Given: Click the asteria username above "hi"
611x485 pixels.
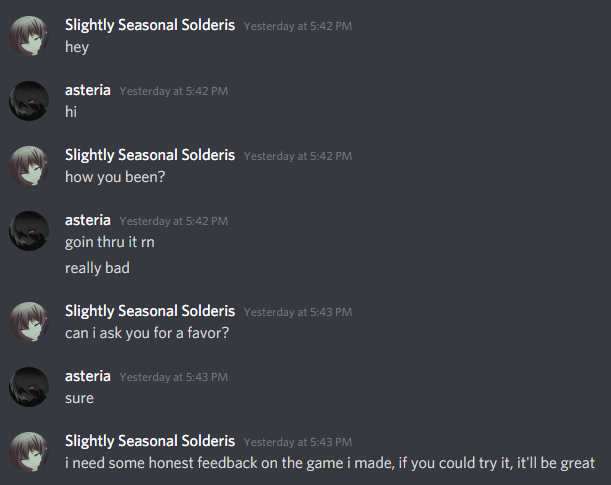Looking at the screenshot, I should 88,90.
